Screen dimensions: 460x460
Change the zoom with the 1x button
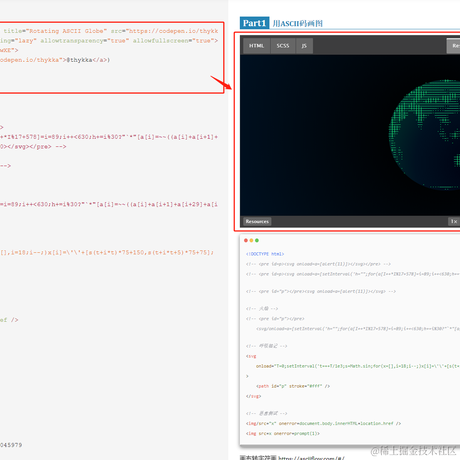coord(454,221)
